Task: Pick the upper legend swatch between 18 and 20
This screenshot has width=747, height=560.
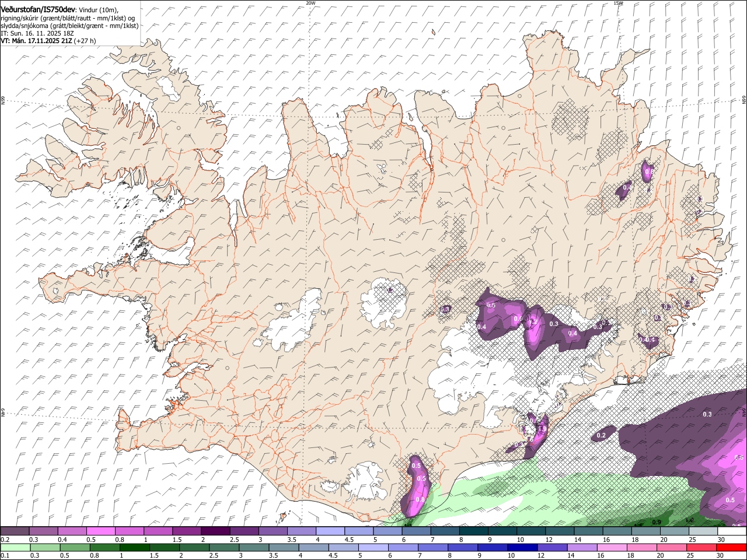Action: click(645, 531)
